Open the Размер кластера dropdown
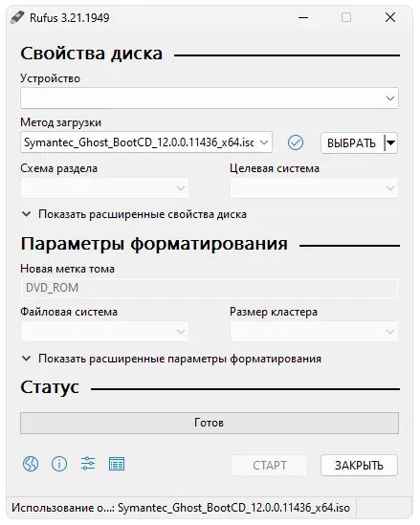Screen dimensions: 420x525 click(x=314, y=332)
